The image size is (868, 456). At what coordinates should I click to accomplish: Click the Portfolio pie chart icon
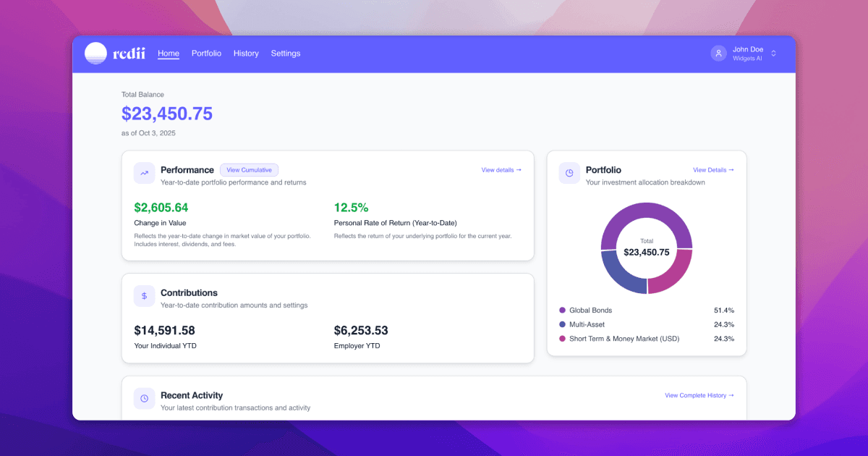(x=569, y=173)
